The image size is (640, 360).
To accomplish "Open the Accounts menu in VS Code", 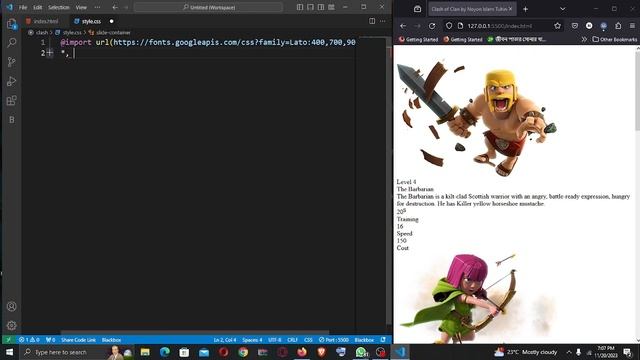I will click(x=11, y=307).
